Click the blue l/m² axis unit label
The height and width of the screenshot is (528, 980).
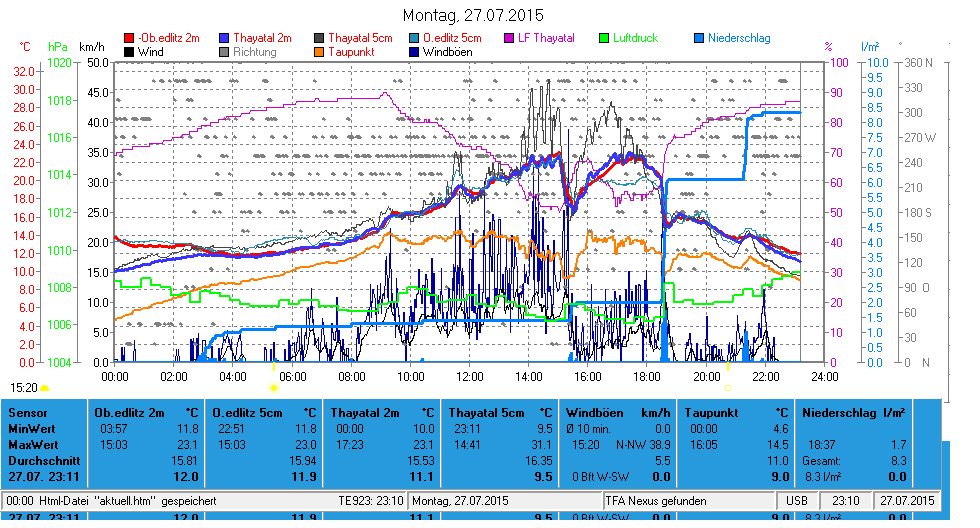click(x=870, y=47)
